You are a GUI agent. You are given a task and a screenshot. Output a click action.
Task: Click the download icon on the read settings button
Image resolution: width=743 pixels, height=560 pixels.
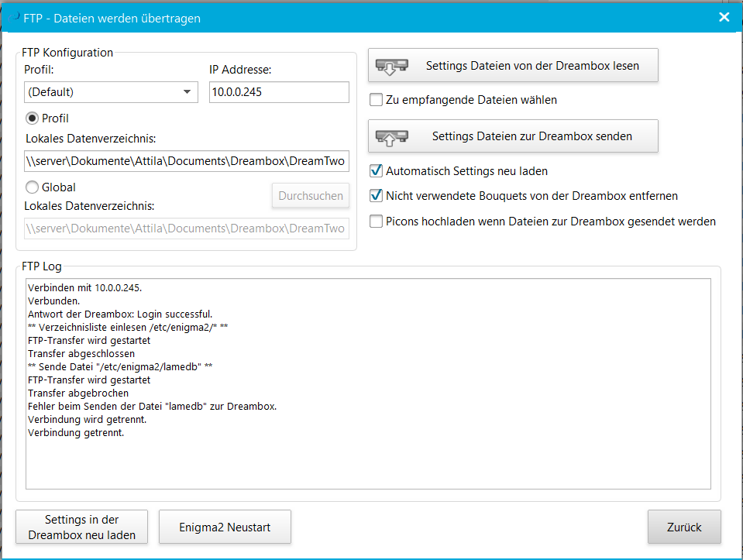pyautogui.click(x=390, y=67)
